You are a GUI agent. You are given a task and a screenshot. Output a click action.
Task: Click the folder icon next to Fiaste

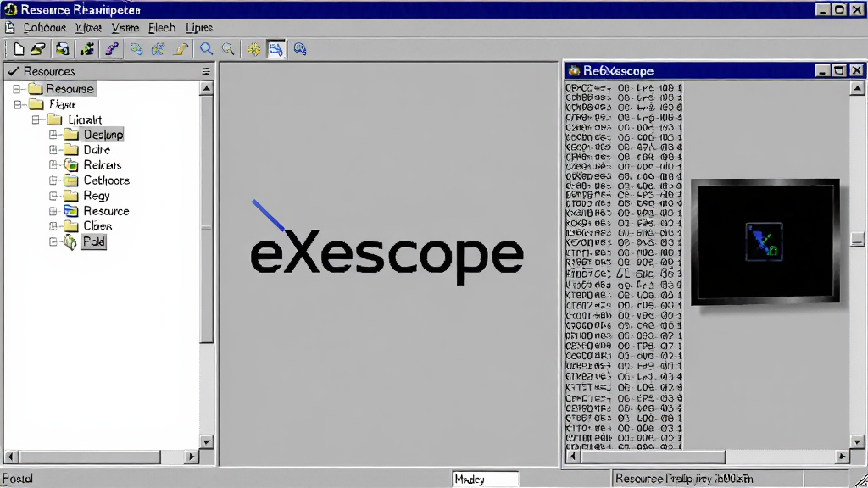(36, 104)
